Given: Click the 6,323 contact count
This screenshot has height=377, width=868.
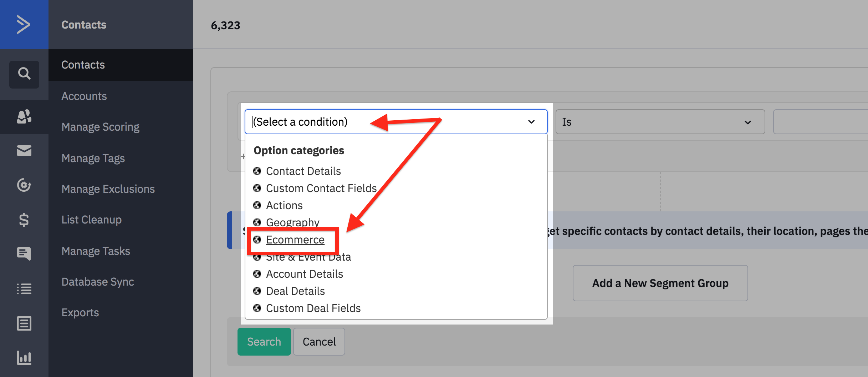Looking at the screenshot, I should click(225, 25).
